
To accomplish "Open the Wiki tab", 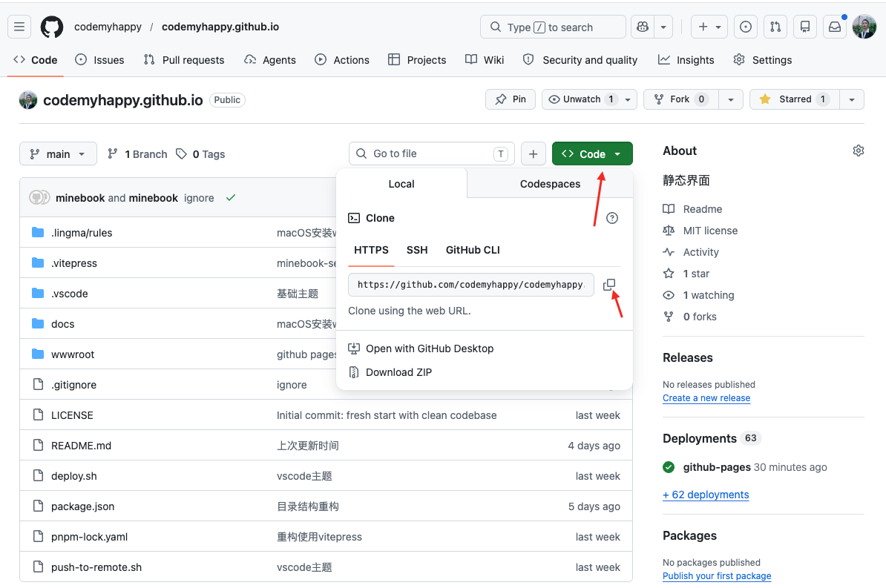I will coord(485,60).
